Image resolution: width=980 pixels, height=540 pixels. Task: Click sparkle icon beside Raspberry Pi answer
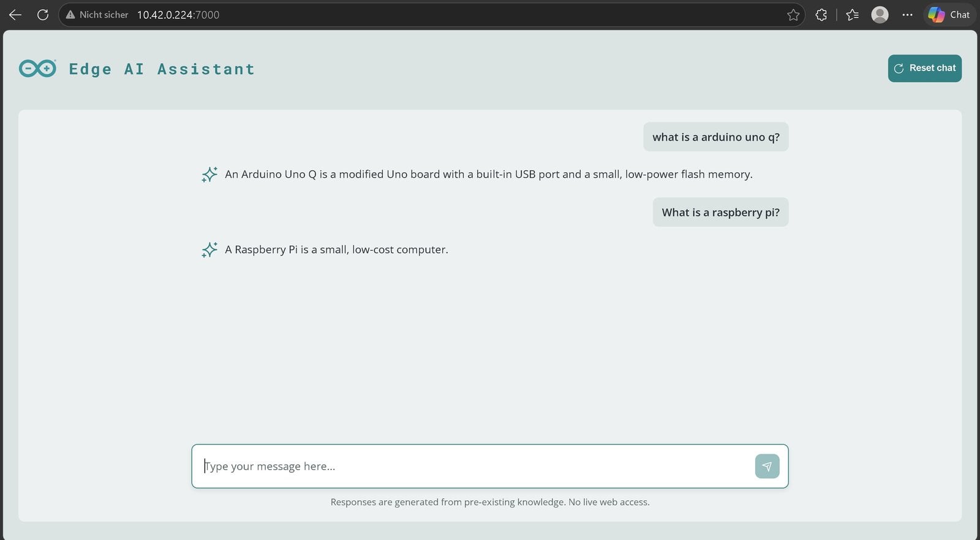[209, 250]
